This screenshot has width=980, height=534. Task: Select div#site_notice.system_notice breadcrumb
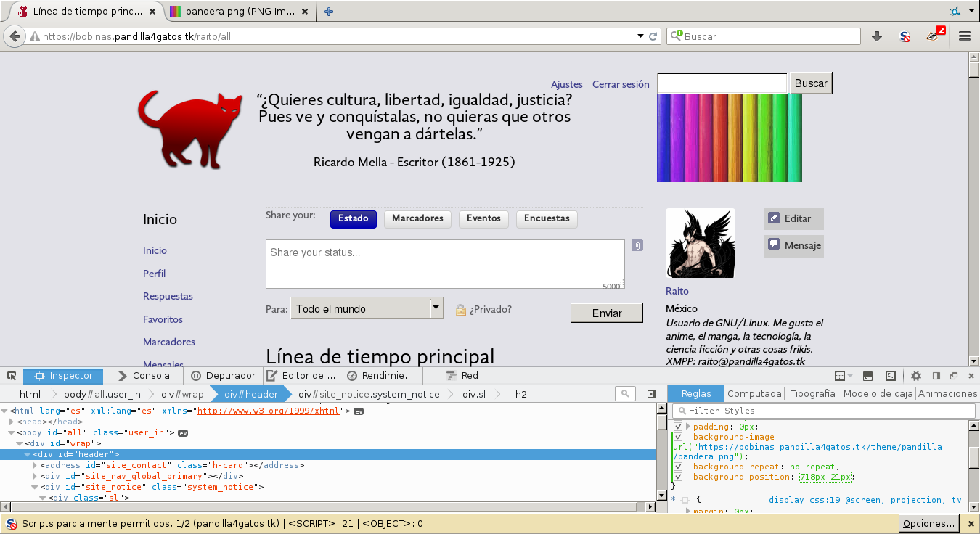pyautogui.click(x=369, y=394)
